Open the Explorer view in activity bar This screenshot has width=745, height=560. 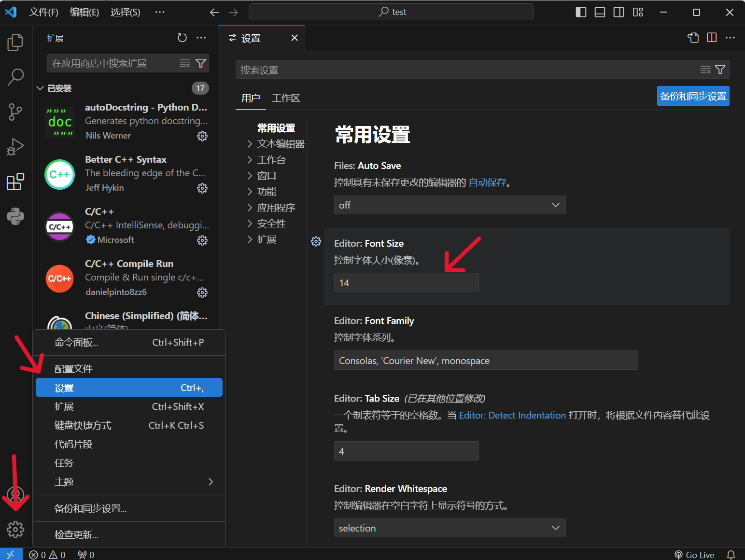pyautogui.click(x=15, y=42)
